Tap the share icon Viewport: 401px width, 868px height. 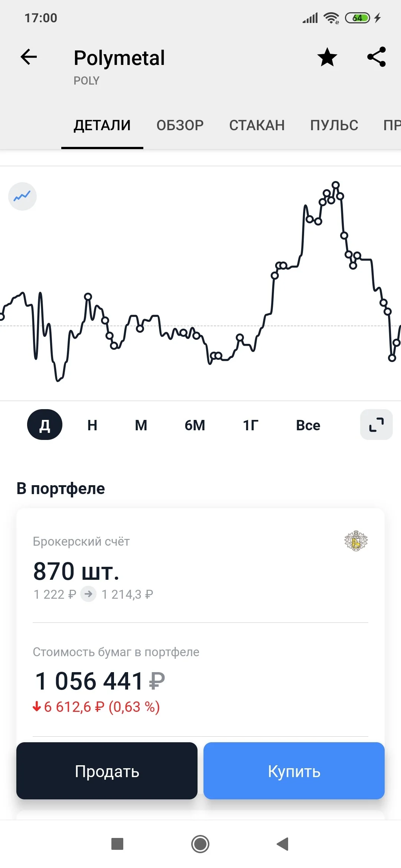(x=376, y=57)
